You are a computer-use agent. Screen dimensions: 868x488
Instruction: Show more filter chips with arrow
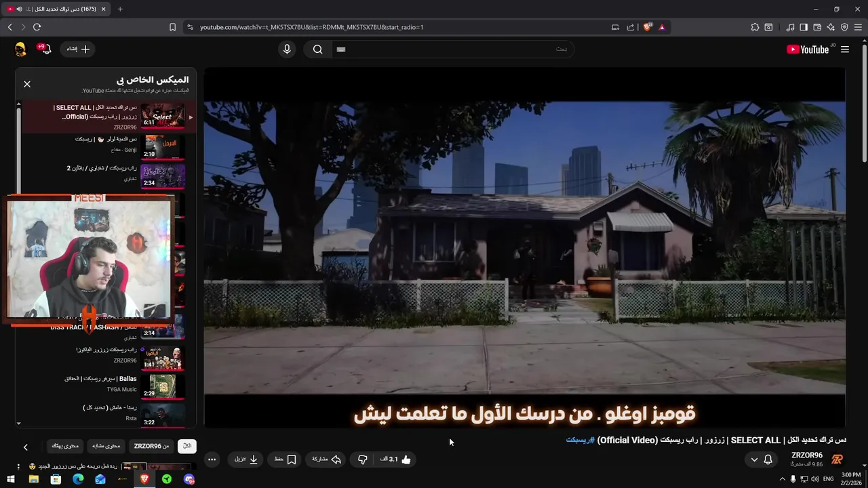pyautogui.click(x=26, y=447)
